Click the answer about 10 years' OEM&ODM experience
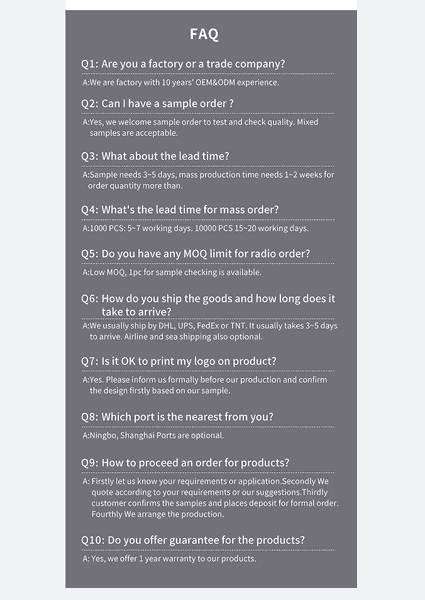The height and width of the screenshot is (600, 425). (x=181, y=82)
